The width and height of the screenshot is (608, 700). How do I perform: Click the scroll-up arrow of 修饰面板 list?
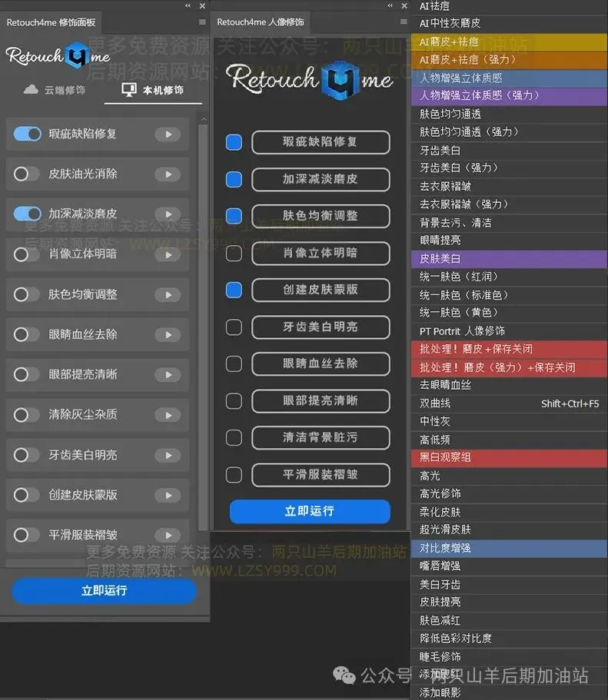click(204, 120)
